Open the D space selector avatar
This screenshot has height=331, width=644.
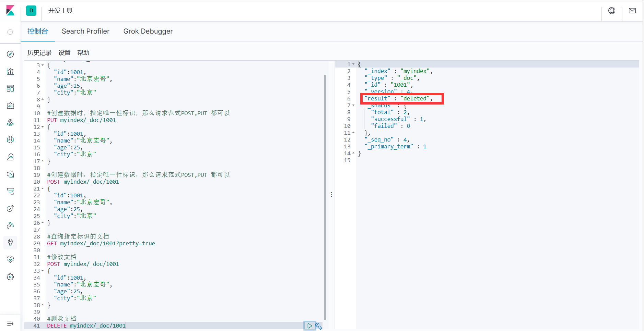[x=31, y=11]
